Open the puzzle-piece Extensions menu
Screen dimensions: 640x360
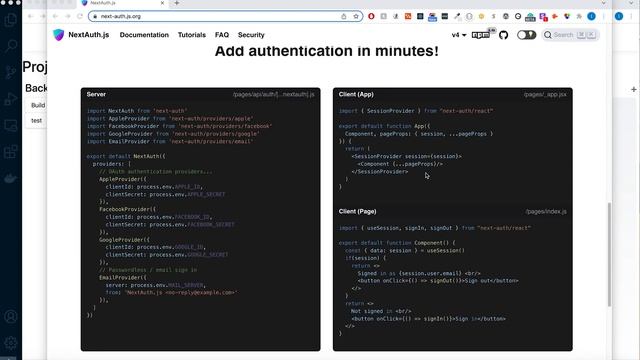(x=579, y=16)
